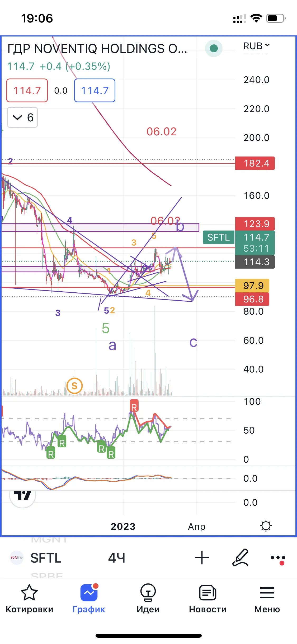297x644 pixels.
Task: Tap the plus add indicator icon
Action: click(x=202, y=558)
